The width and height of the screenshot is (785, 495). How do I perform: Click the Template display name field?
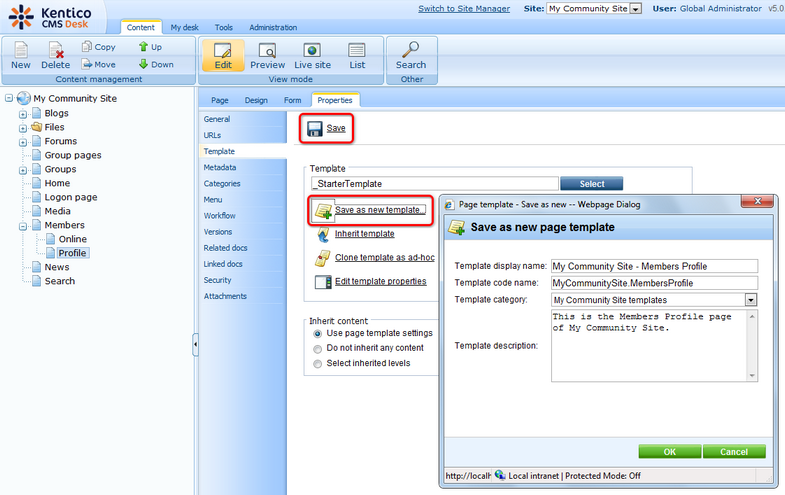tap(654, 266)
